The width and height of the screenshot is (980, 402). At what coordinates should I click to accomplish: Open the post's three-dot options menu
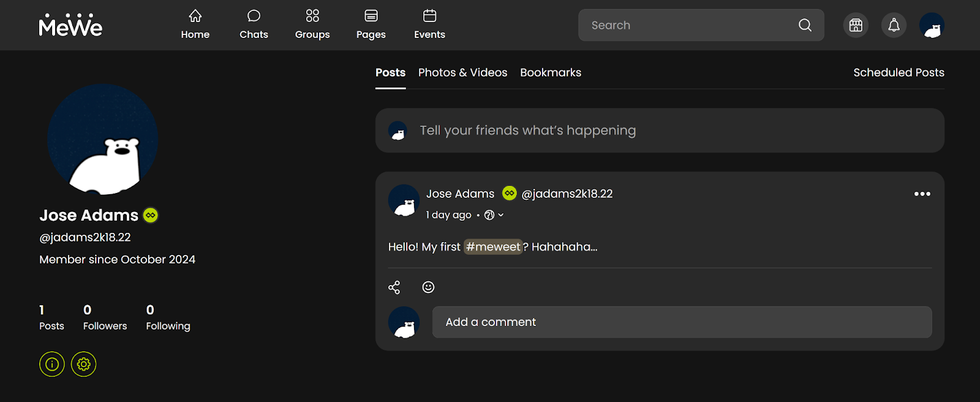922,194
